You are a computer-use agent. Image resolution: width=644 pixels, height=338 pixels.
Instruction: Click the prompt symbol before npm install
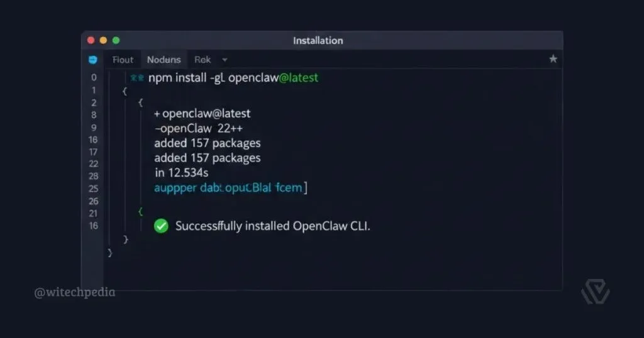[136, 79]
